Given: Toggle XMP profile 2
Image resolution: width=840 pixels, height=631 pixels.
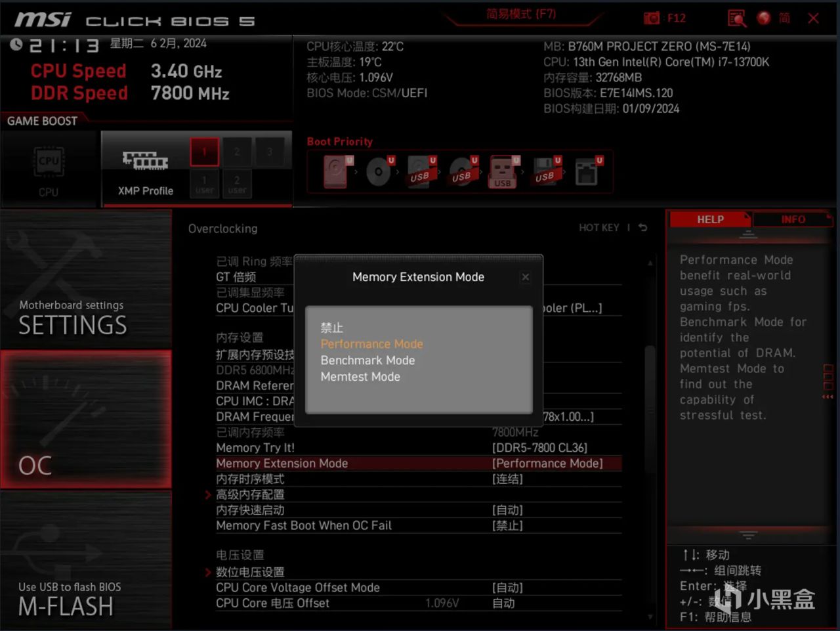Looking at the screenshot, I should [237, 152].
